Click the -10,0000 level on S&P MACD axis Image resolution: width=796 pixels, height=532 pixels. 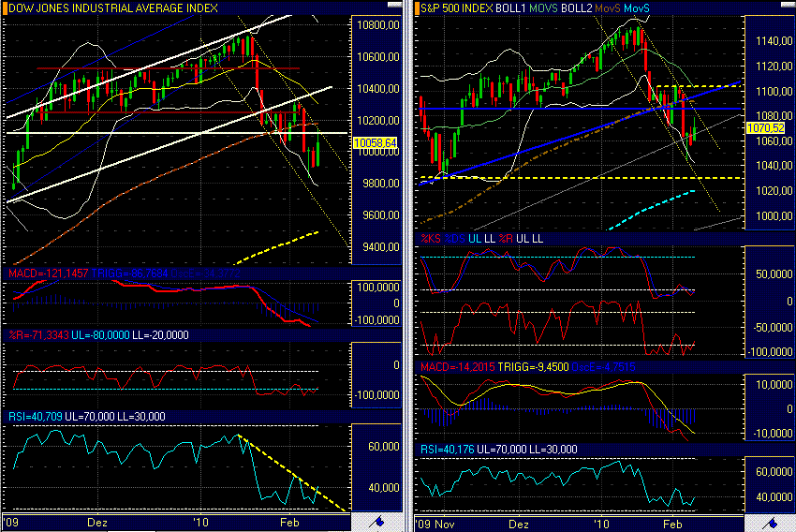pos(773,434)
